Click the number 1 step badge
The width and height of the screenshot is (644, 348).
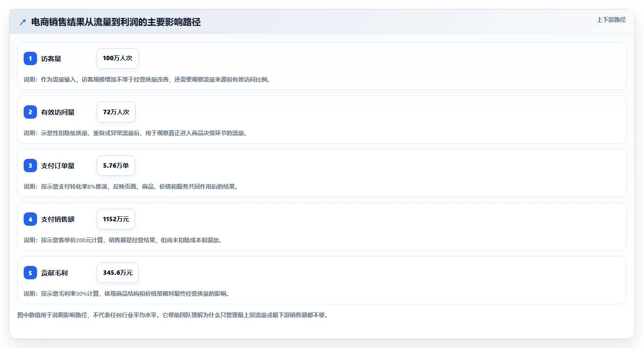tap(30, 58)
